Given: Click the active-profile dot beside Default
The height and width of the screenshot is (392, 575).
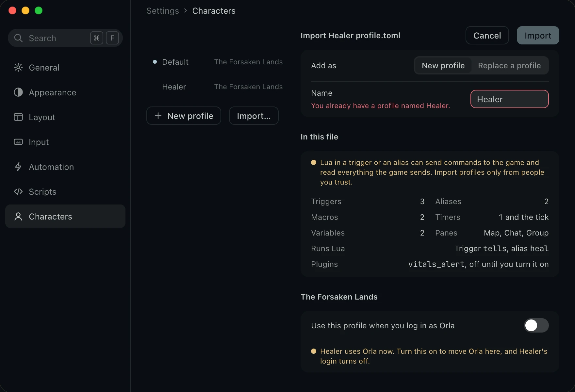Looking at the screenshot, I should pos(155,62).
